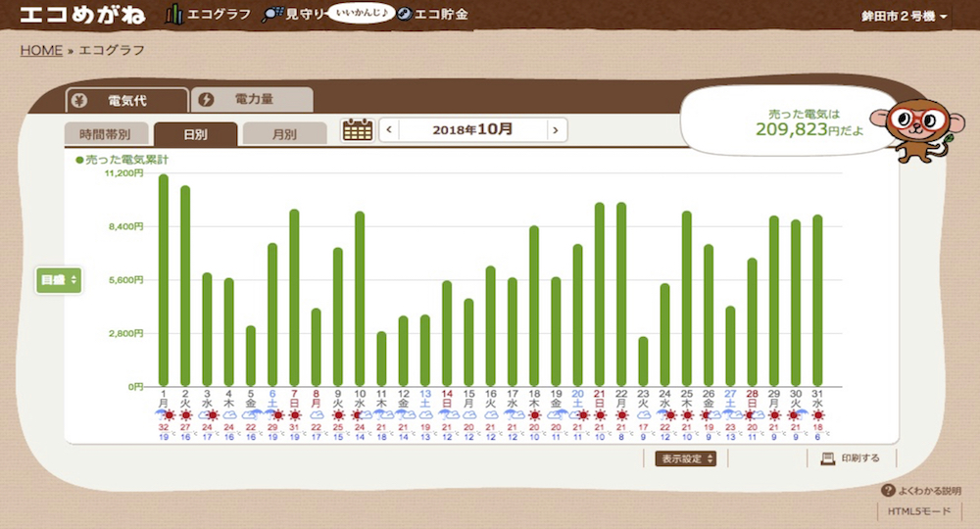
Task: Click the green bar for day 31
Action: coord(817,301)
